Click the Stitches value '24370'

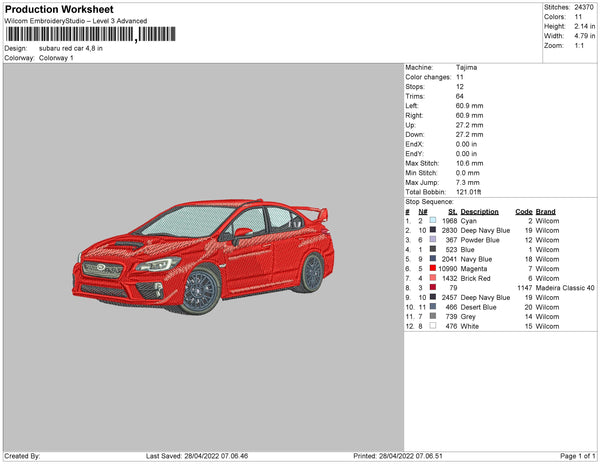(584, 7)
